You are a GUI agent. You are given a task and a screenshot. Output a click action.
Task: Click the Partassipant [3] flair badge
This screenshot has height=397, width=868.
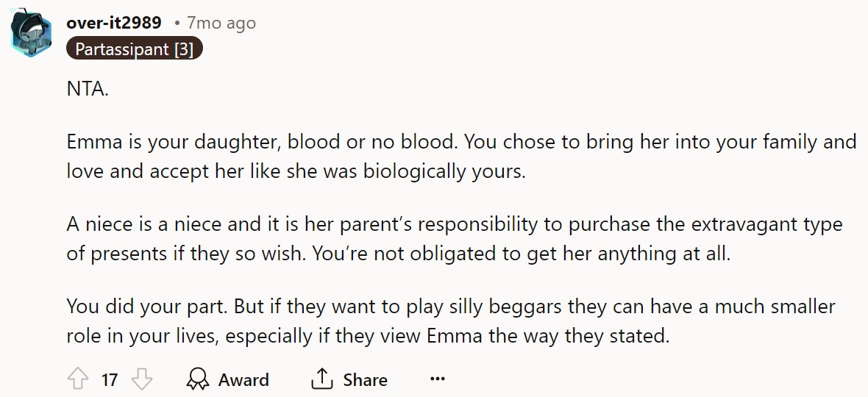[x=134, y=49]
